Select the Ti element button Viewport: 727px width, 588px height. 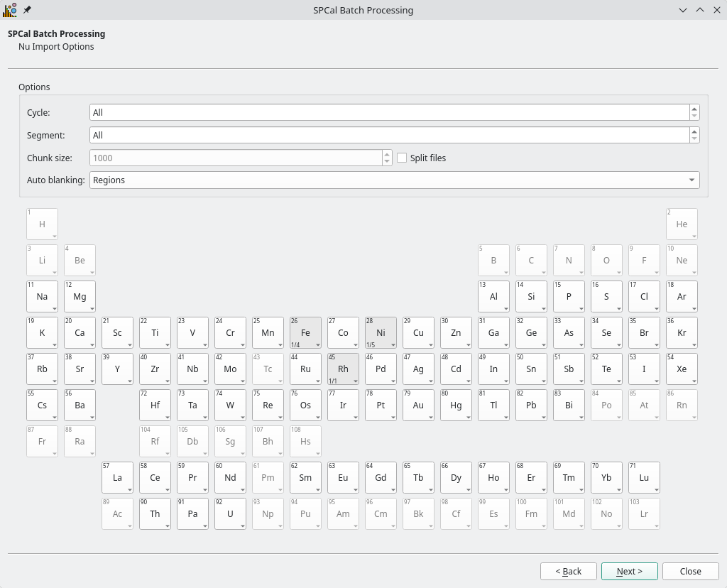click(x=155, y=332)
